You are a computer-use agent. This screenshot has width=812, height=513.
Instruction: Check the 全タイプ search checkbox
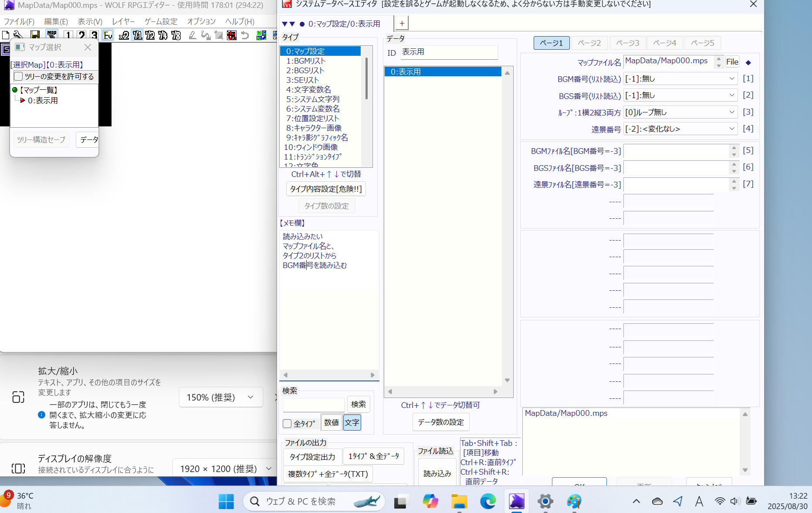(x=288, y=424)
